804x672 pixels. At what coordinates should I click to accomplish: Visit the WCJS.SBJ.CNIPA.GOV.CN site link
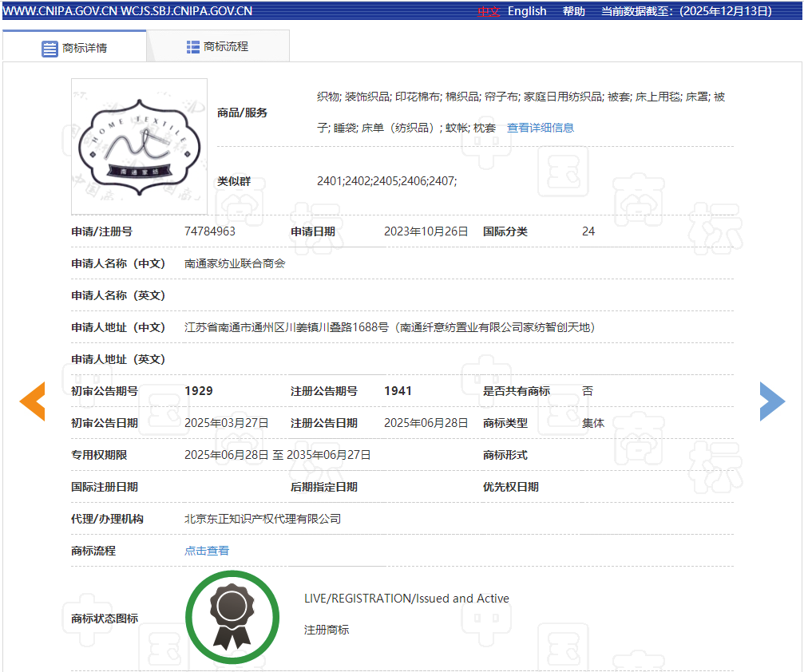tap(186, 11)
